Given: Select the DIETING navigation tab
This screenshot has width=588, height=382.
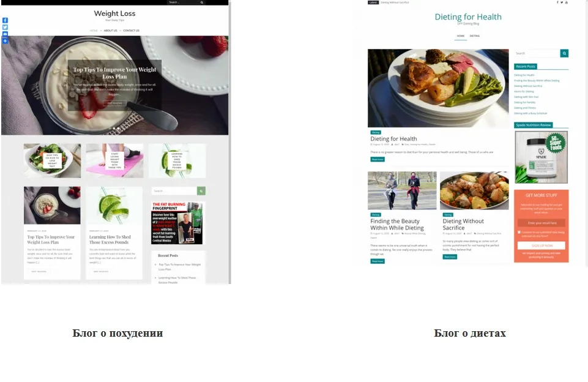Looking at the screenshot, I should pyautogui.click(x=475, y=36).
